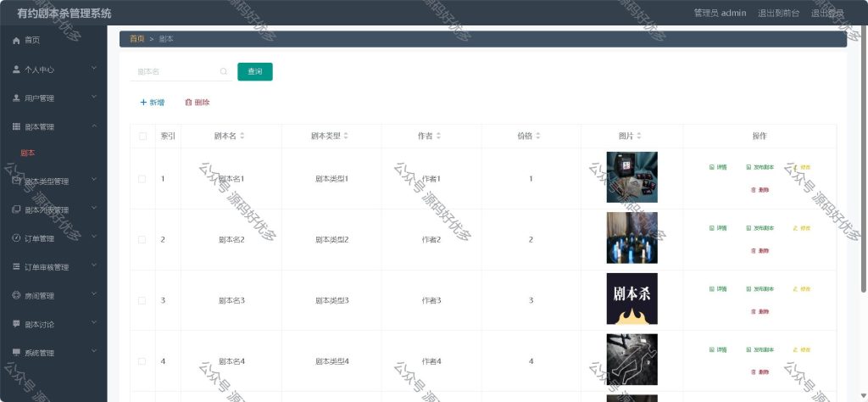Screen dimensions: 868x402
Task: Click the 新增 add button
Action: [x=153, y=103]
